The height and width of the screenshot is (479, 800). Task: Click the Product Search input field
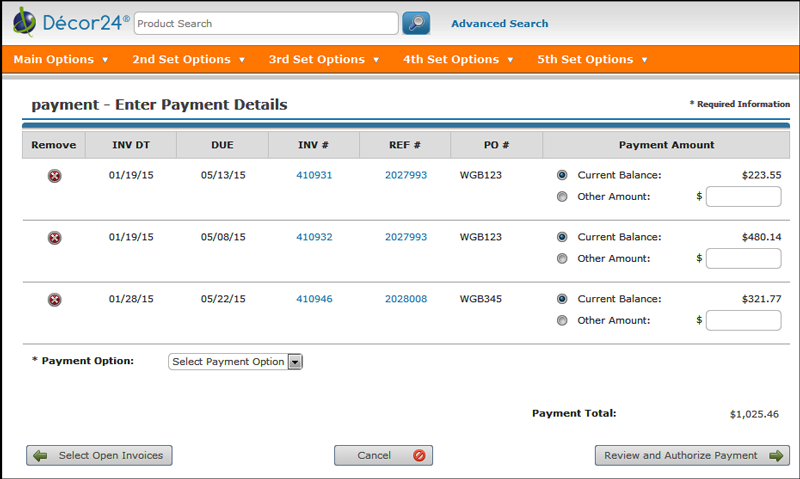(265, 23)
